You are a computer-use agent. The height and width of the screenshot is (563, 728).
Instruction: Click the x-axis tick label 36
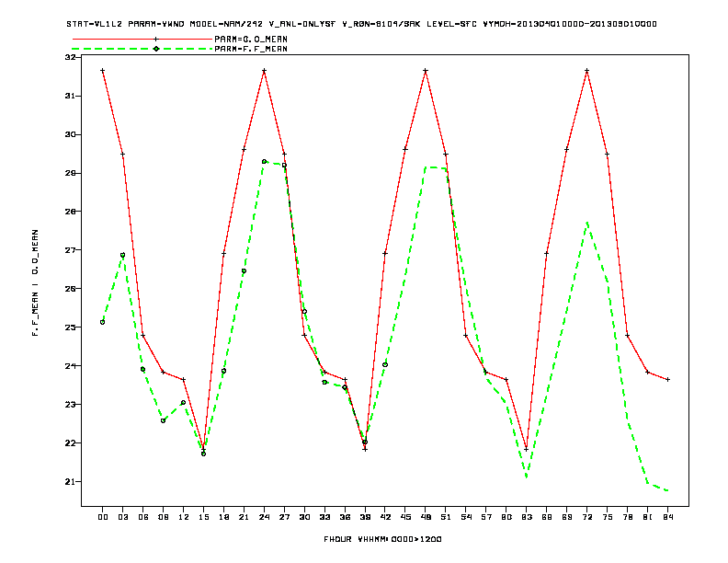pyautogui.click(x=345, y=517)
